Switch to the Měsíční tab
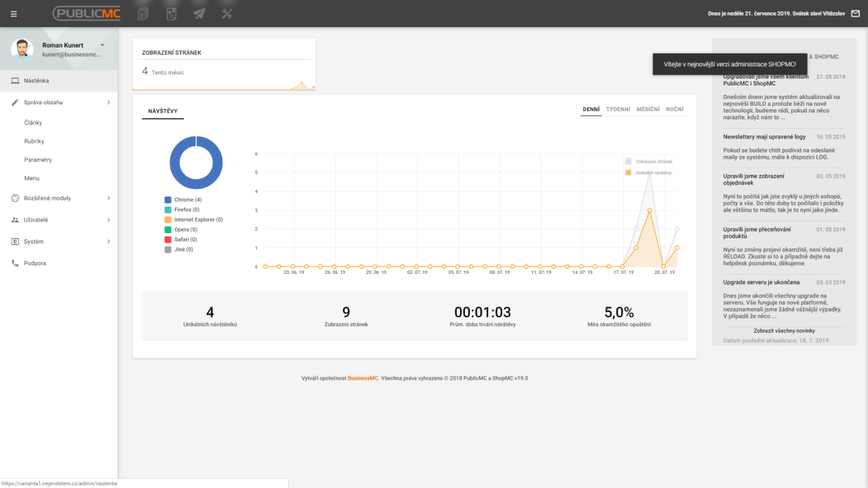Screen dimensions: 868x488 click(x=648, y=109)
